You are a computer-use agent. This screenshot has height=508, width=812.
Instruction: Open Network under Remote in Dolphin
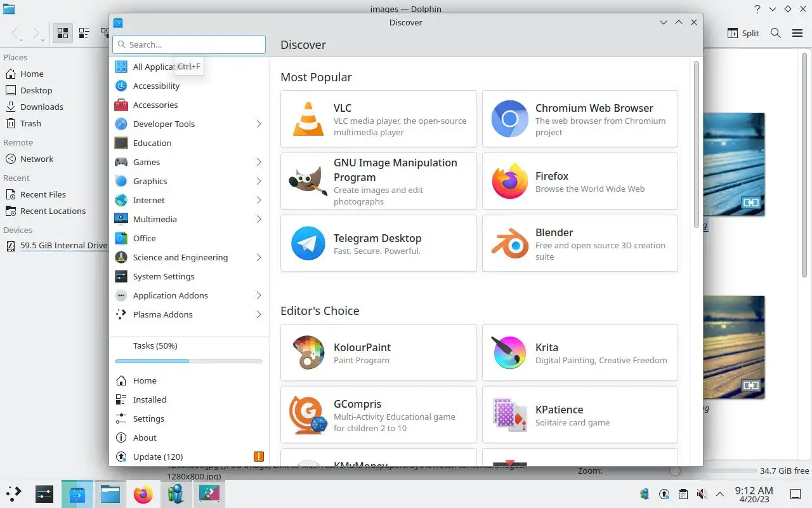54,159
